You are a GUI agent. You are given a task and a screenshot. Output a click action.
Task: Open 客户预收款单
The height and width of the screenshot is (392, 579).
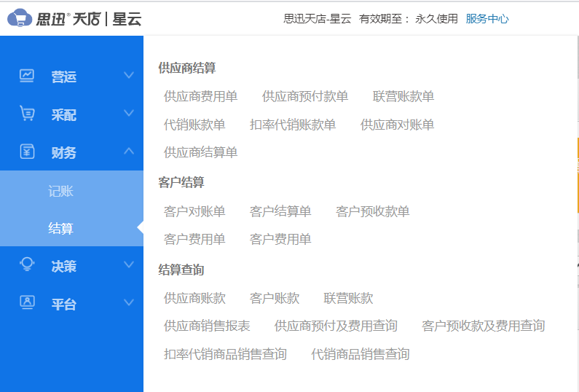[x=373, y=211]
